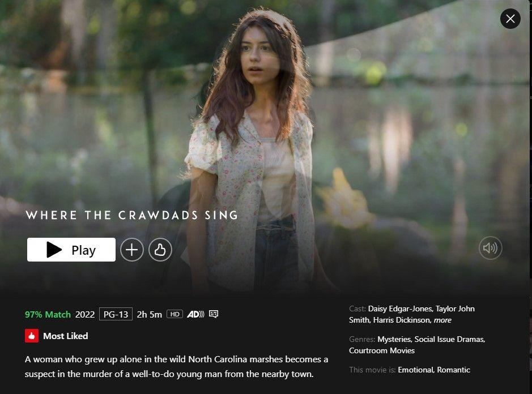The height and width of the screenshot is (394, 532).
Task: Open cast member Taylor John Smith
Action: click(x=412, y=314)
